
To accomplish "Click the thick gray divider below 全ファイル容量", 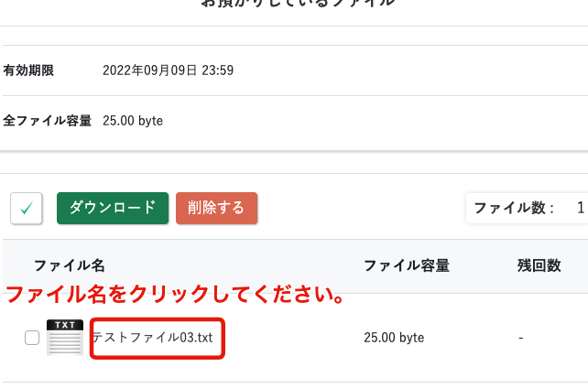I will pos(294,151).
